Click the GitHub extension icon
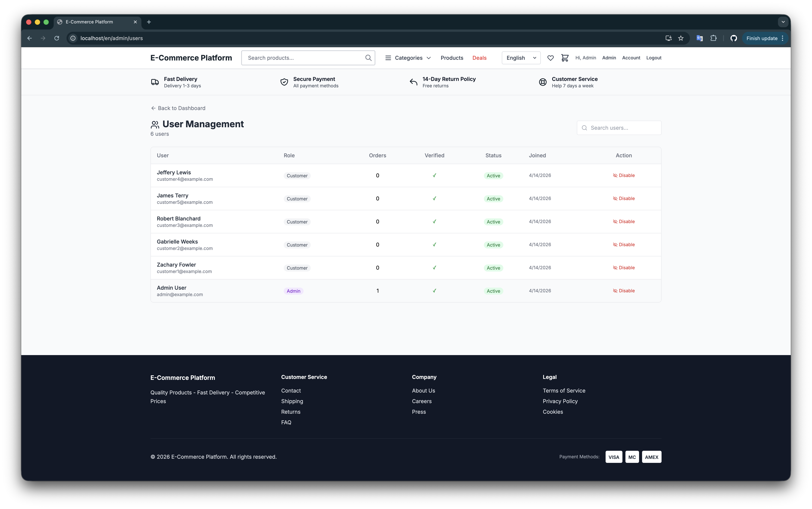 [x=734, y=38]
